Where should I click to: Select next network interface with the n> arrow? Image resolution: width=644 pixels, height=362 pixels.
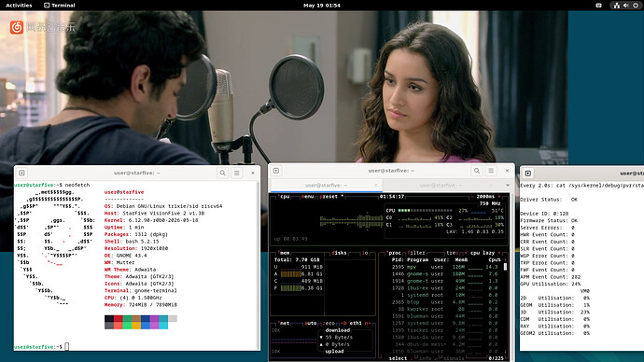point(367,323)
